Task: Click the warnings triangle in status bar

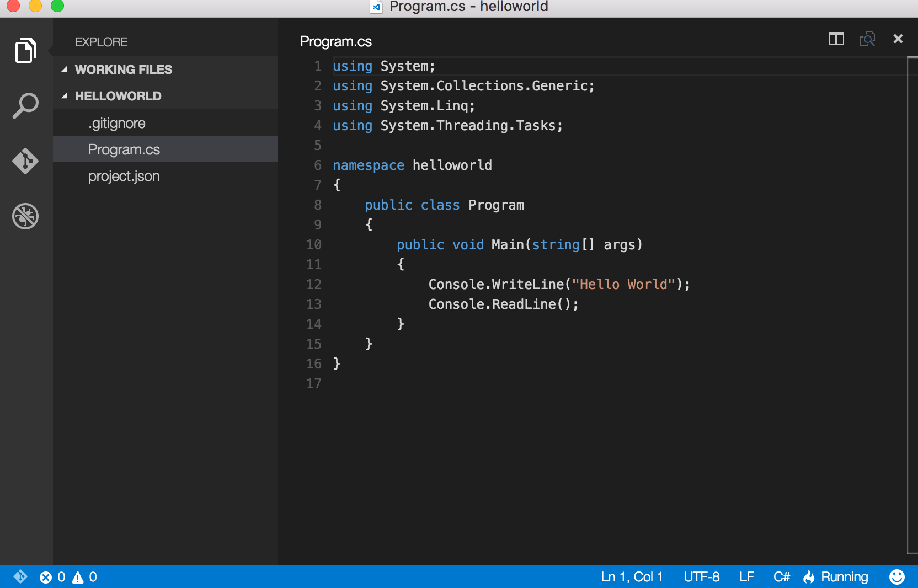Action: tap(78, 577)
